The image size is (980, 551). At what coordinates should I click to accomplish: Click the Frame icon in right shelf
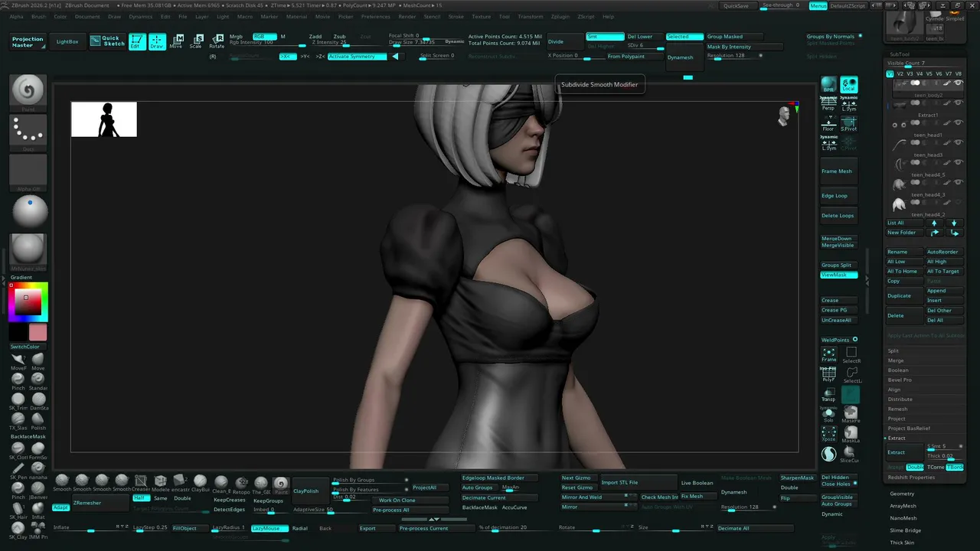pos(828,354)
